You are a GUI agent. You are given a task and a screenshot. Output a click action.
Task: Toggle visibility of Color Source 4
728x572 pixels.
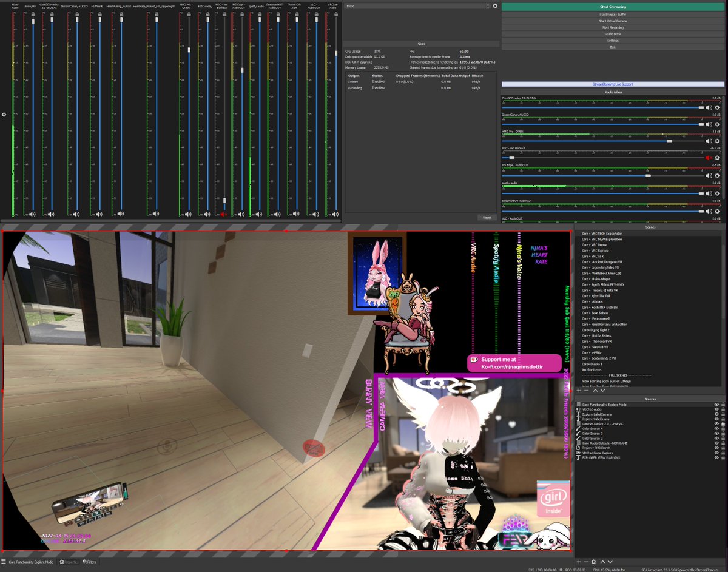(716, 429)
